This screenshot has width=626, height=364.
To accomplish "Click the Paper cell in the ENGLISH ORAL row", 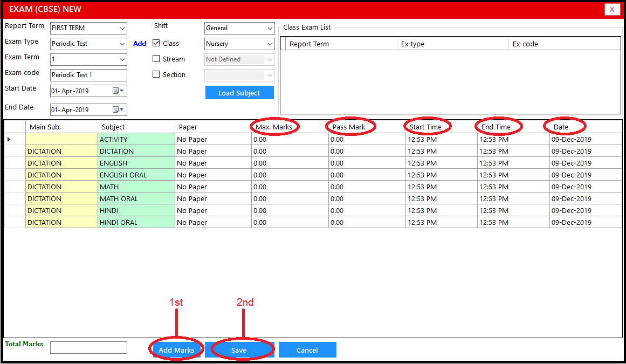I will [213, 175].
